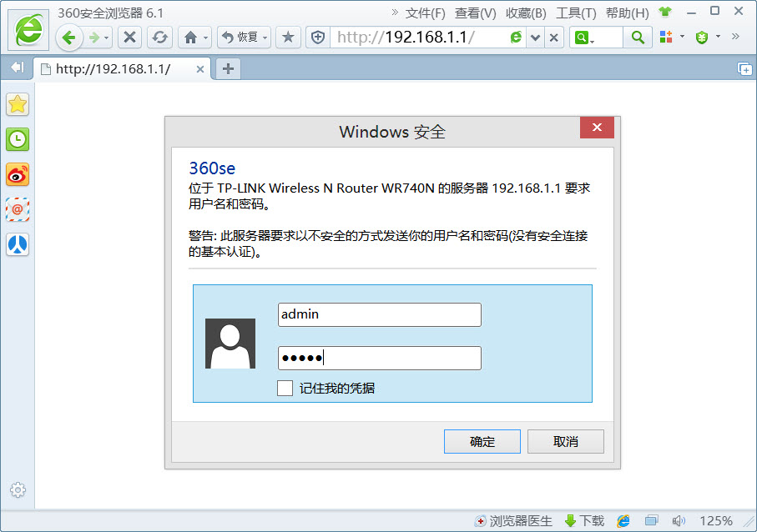Click the green back navigation arrow
This screenshot has height=532, width=757.
tap(69, 38)
